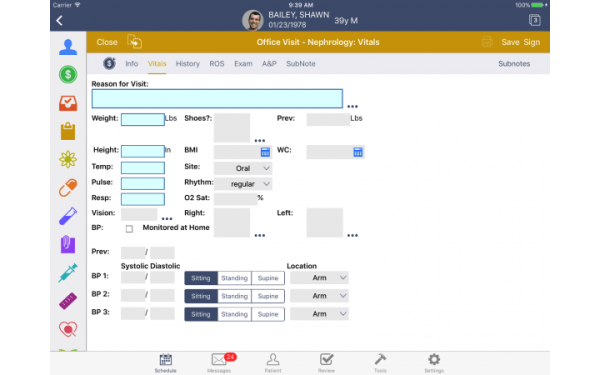Image resolution: width=600 pixels, height=375 pixels.
Task: Switch to the A&P tab
Action: coord(269,64)
